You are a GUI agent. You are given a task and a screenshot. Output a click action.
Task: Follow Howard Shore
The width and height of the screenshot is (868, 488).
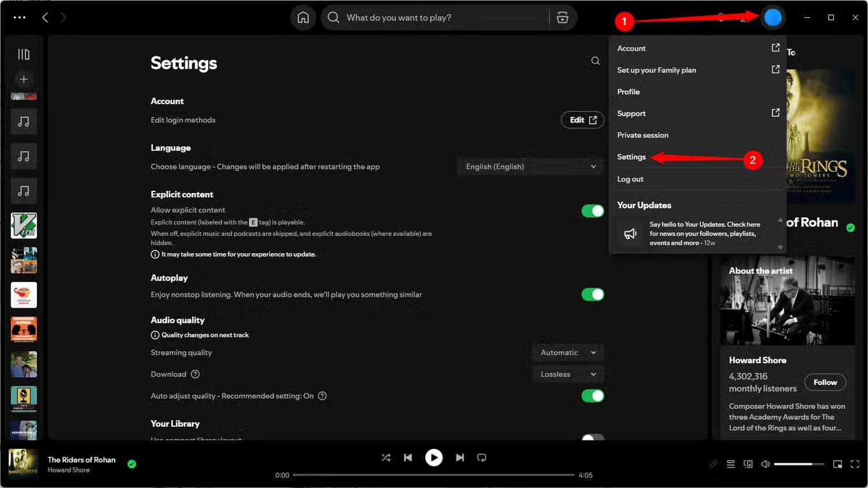click(x=825, y=382)
